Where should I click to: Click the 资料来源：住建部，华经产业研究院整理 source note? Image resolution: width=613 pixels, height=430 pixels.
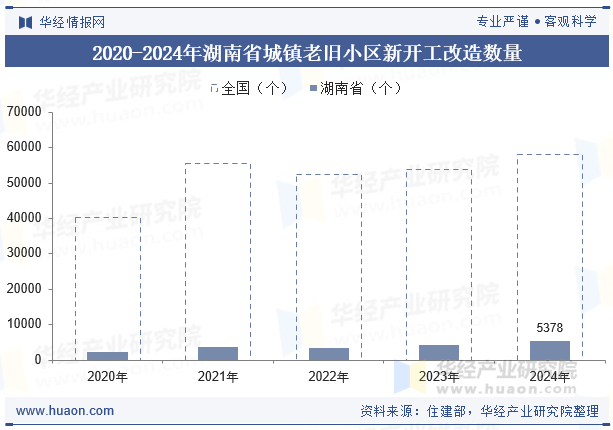coord(479,411)
